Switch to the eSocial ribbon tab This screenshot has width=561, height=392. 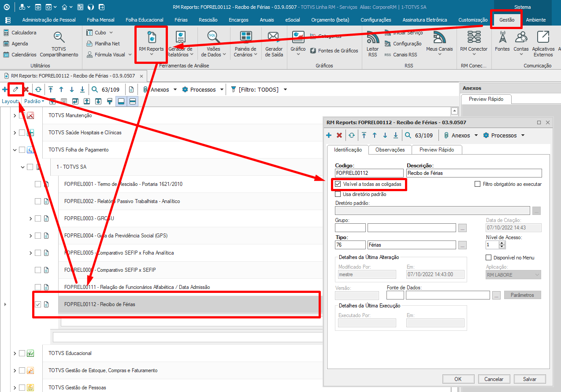tap(293, 20)
